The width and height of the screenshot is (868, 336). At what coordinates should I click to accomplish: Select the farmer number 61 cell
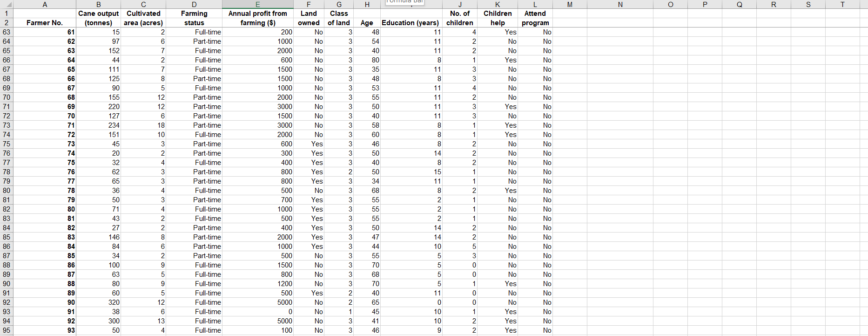click(x=45, y=32)
